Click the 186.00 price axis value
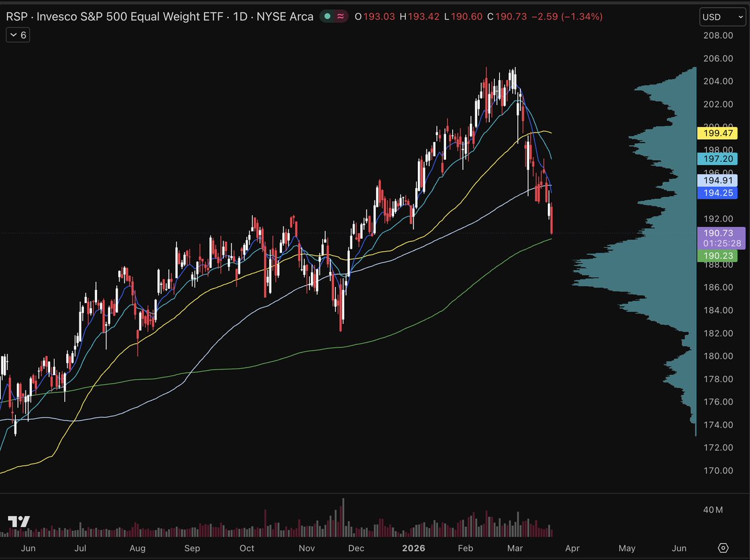The width and height of the screenshot is (750, 560). coord(718,287)
